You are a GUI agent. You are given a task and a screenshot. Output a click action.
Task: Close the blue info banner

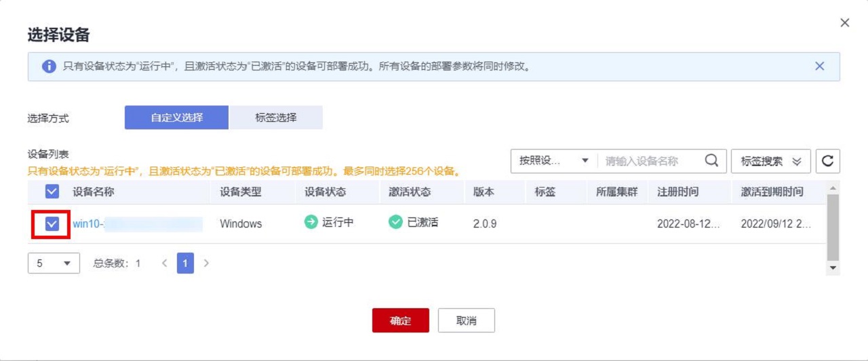click(x=819, y=66)
